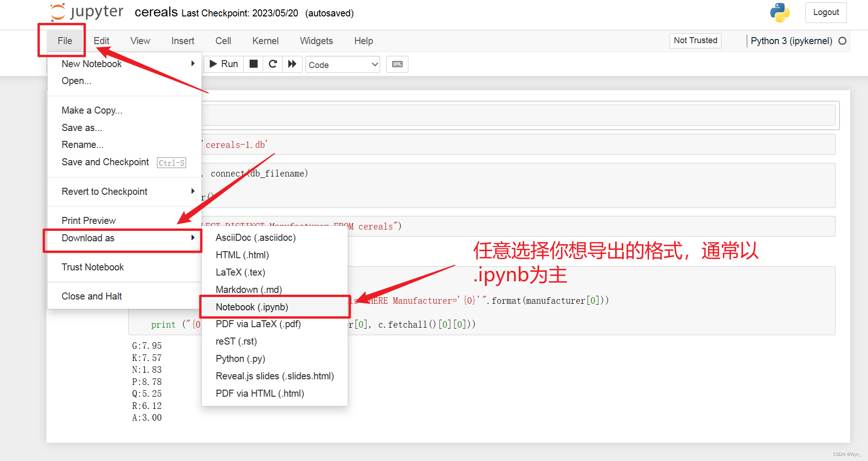Open the Help menu
The image size is (868, 461).
[x=364, y=41]
